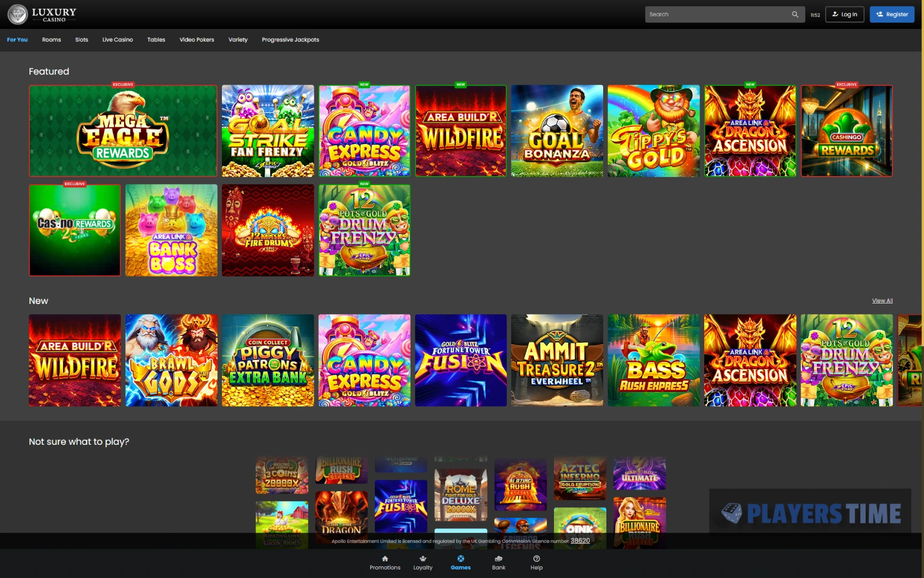Image resolution: width=924 pixels, height=578 pixels.
Task: Open 12 Masks of Fire Drums
Action: [x=268, y=230]
